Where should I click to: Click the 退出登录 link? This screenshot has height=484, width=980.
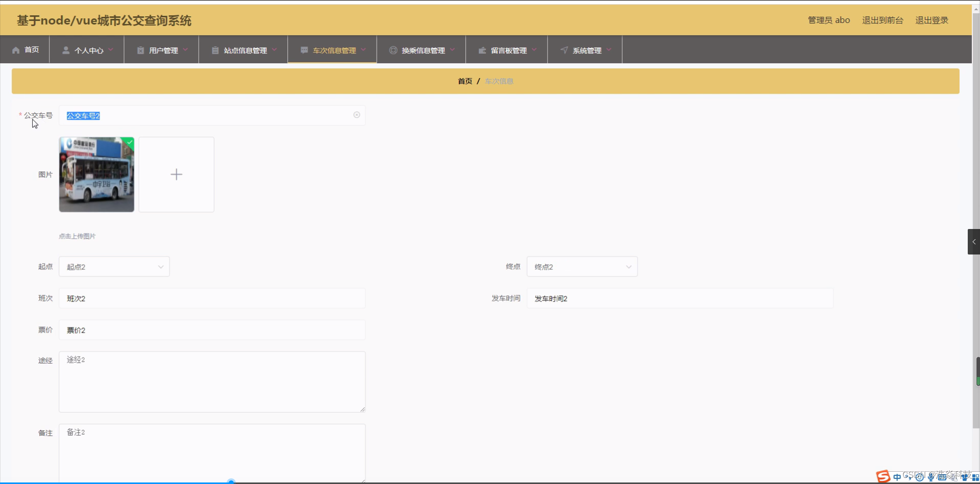tap(931, 20)
